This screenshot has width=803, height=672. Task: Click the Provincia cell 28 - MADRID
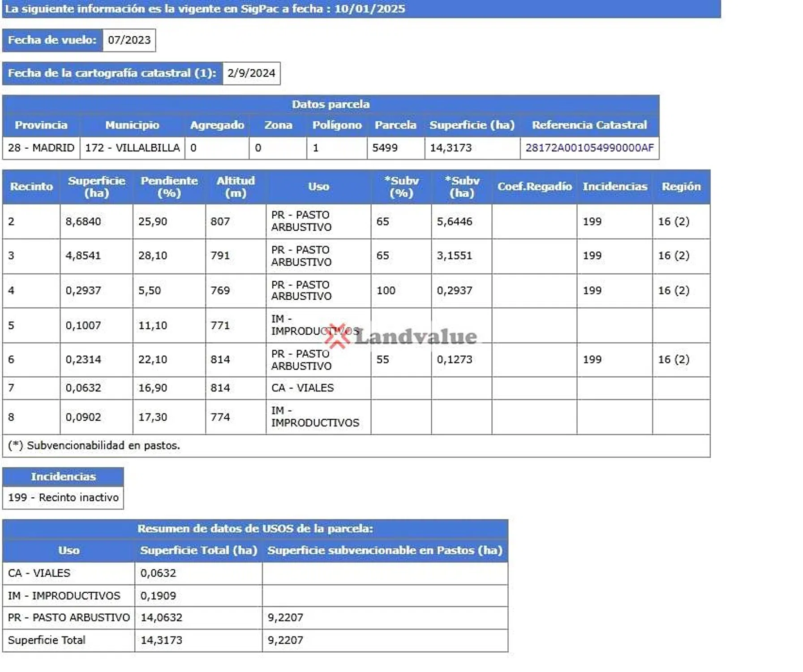click(41, 148)
